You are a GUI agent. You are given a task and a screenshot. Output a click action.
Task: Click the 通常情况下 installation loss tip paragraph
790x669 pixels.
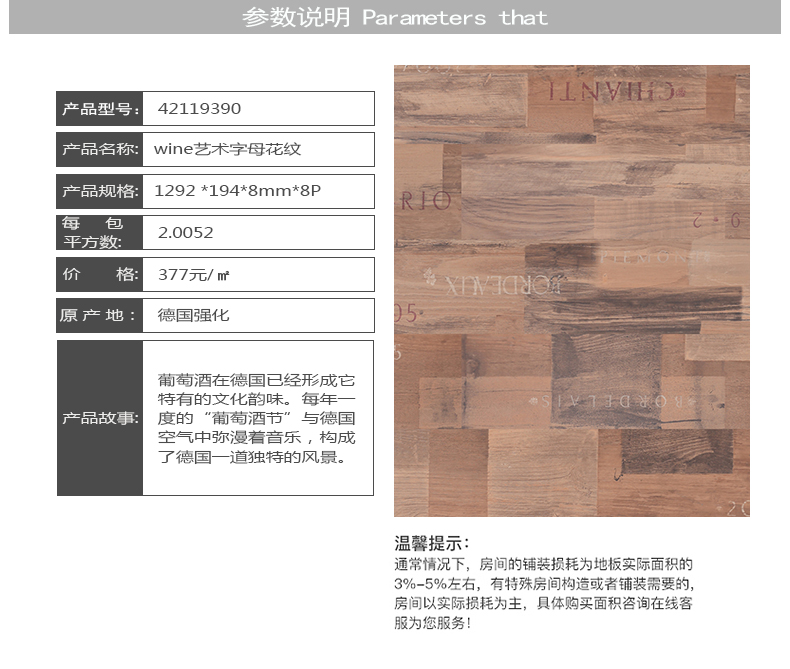pyautogui.click(x=544, y=593)
